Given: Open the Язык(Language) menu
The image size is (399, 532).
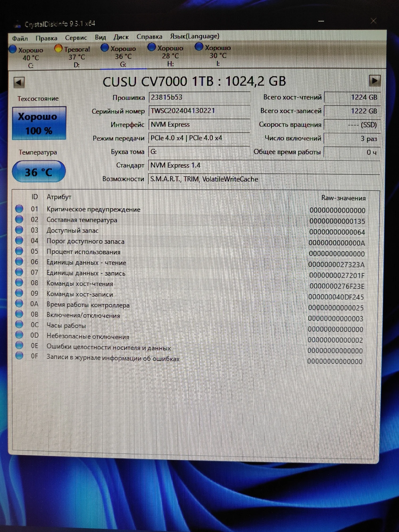Looking at the screenshot, I should tap(195, 36).
